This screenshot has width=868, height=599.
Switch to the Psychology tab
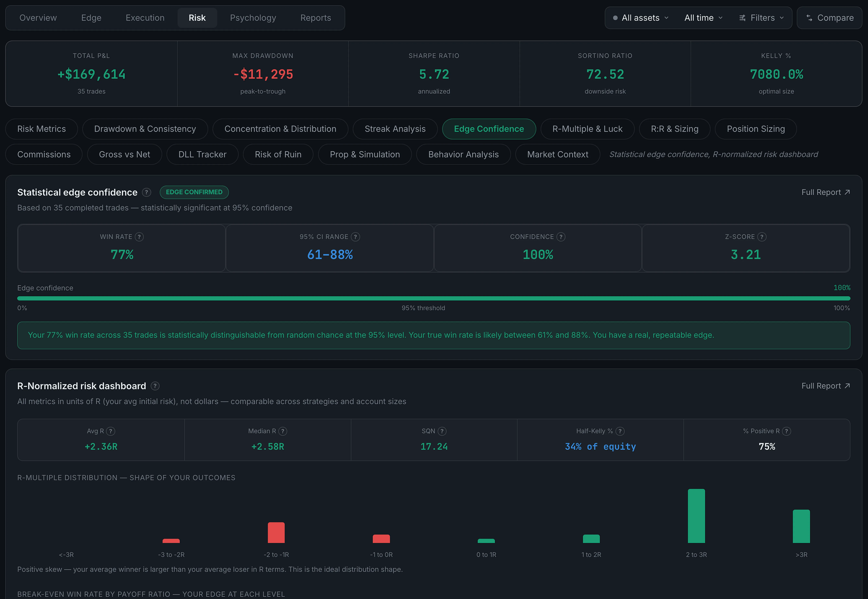click(x=253, y=18)
